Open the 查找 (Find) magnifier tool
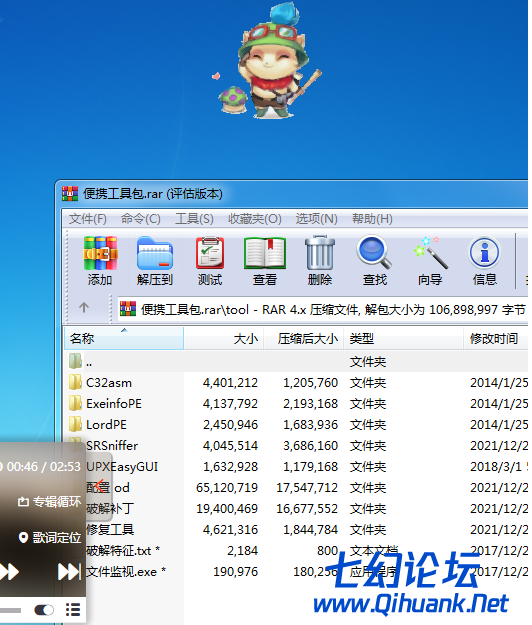Screen dimensions: 532x625 374,261
